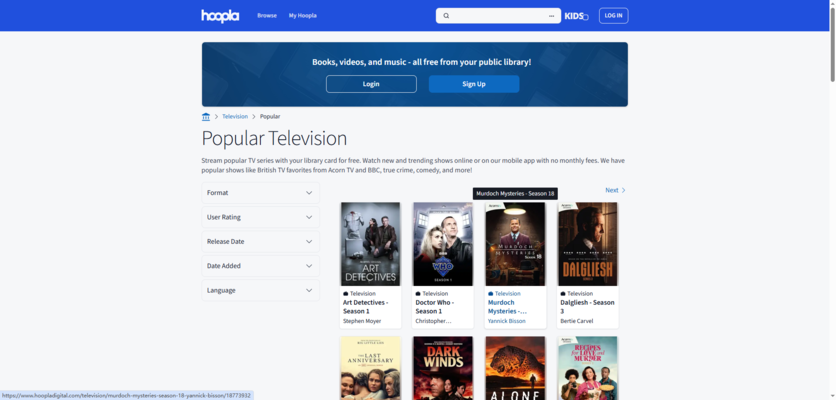Click the television icon under Murdoch Mysteries
Screen dimensions: 836x400
click(491, 294)
